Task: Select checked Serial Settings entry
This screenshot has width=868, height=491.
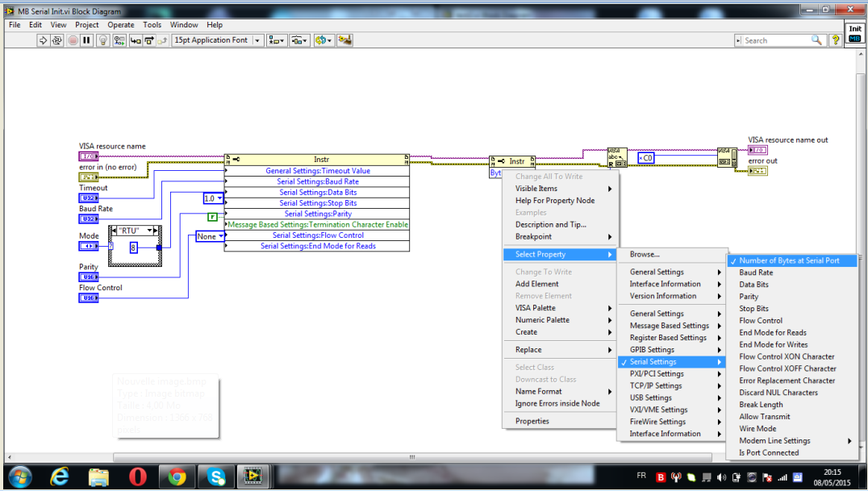Action: click(x=672, y=361)
